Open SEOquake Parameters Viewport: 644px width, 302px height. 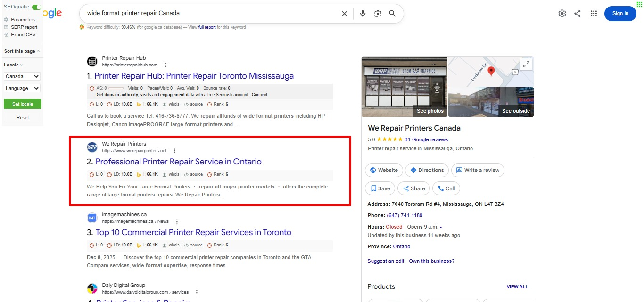(x=23, y=20)
